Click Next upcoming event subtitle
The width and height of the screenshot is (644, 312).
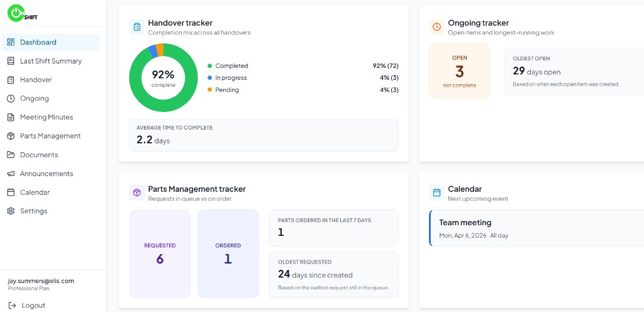[x=478, y=199]
